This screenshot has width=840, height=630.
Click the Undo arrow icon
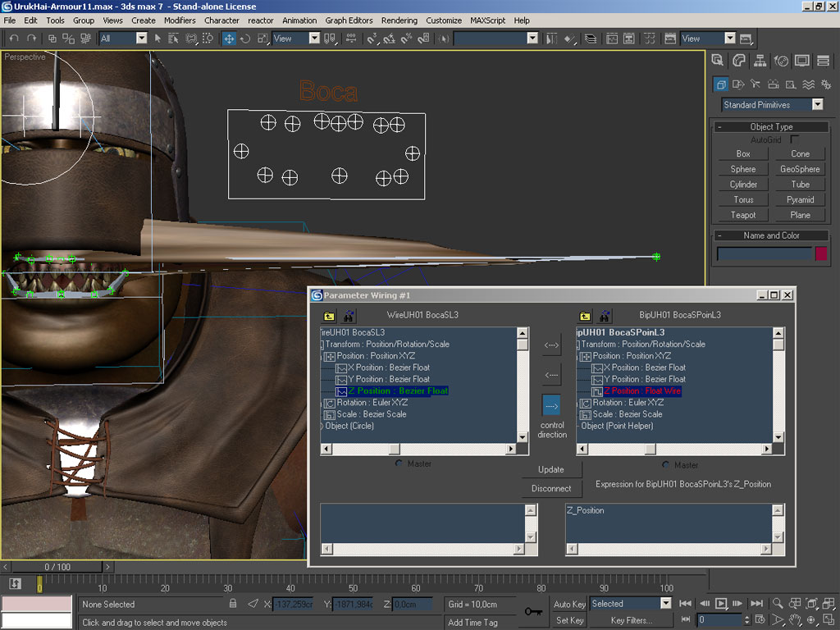(13, 39)
